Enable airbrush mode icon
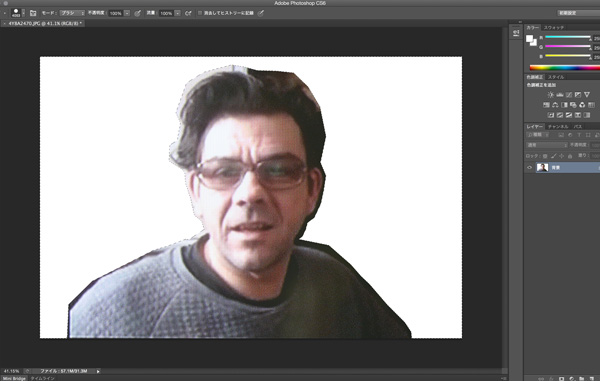The height and width of the screenshot is (381, 600). 188,13
